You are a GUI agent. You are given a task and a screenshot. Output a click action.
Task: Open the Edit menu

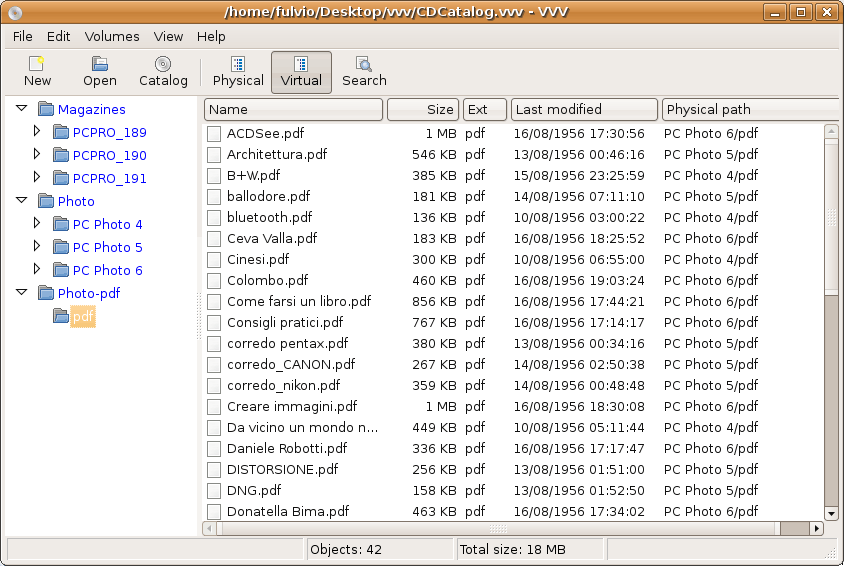(58, 37)
